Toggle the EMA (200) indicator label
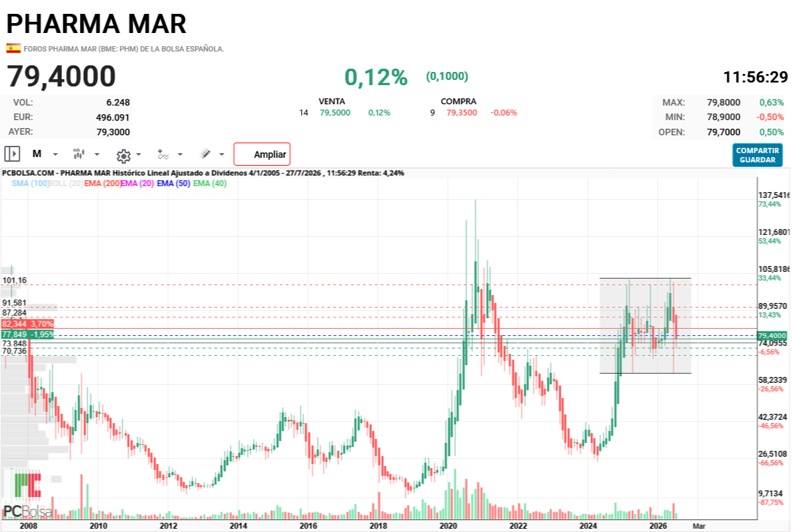The width and height of the screenshot is (792, 532). pyautogui.click(x=102, y=183)
